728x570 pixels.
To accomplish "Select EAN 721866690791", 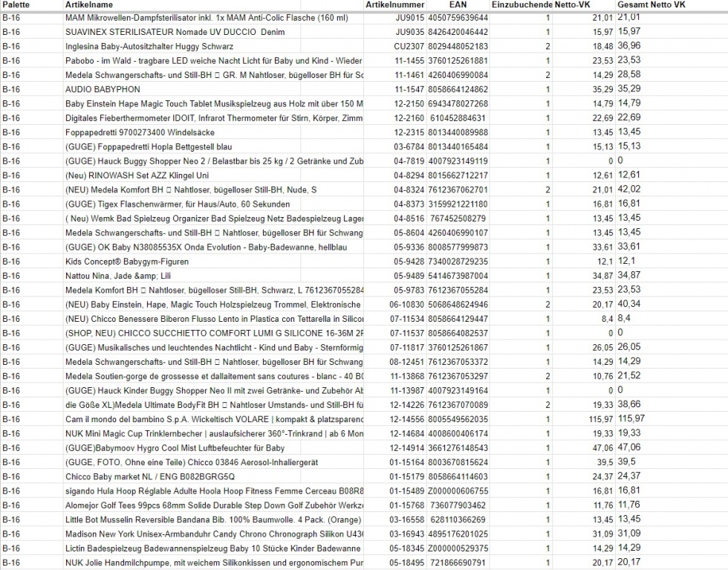I will pos(458,563).
